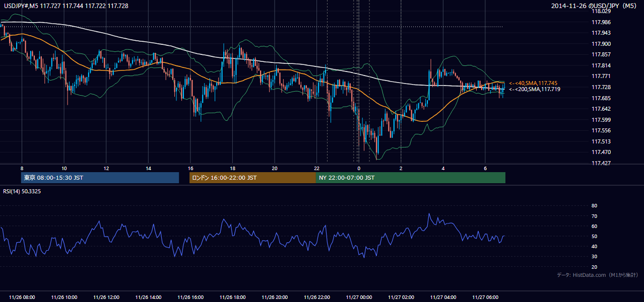Click the bottom time label 11/27 04:00
The image size is (644, 302).
coord(443,297)
